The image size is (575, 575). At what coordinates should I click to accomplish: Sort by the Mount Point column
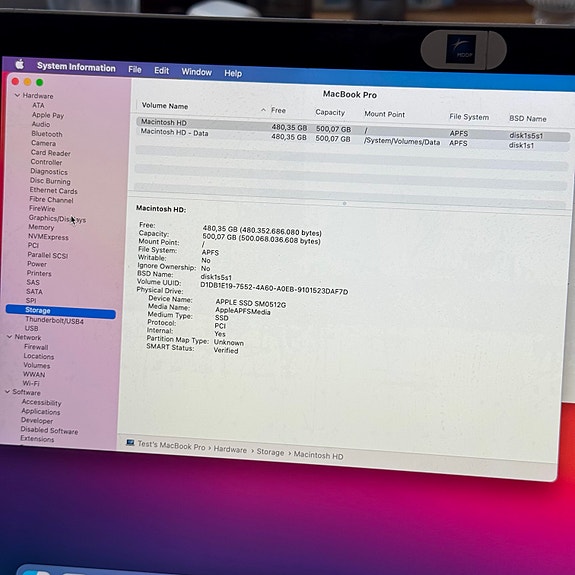coord(384,114)
